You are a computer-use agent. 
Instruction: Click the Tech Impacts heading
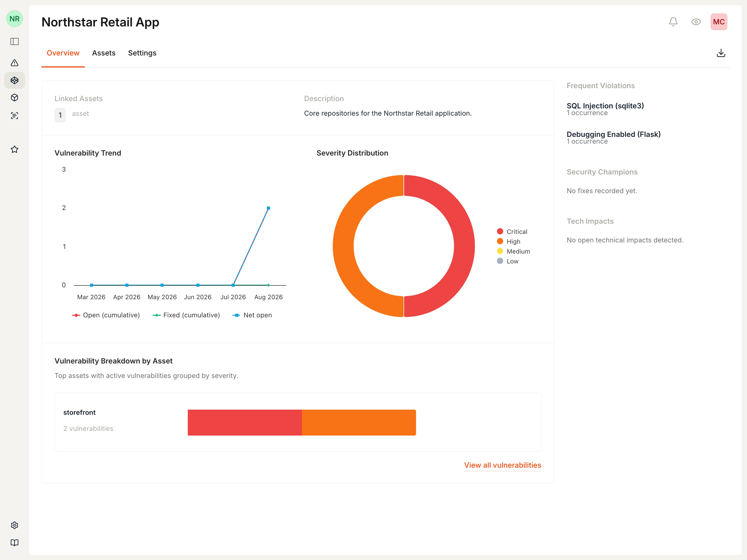point(590,221)
